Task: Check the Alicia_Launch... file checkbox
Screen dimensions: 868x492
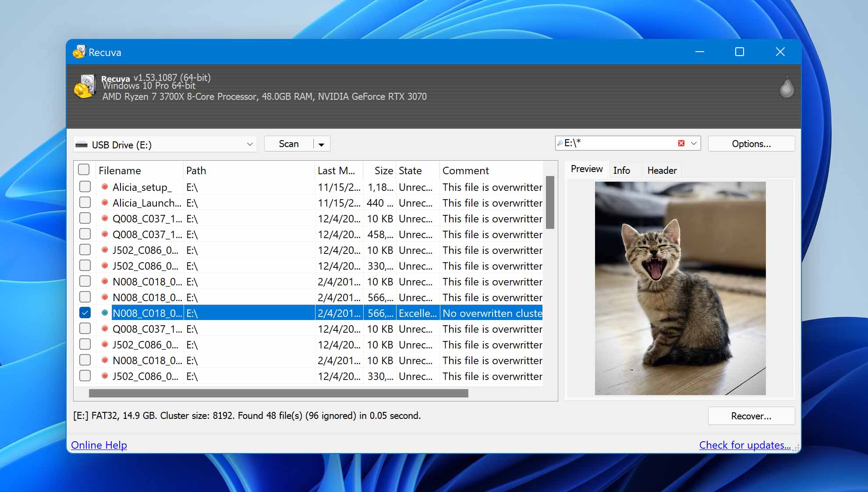Action: 85,203
